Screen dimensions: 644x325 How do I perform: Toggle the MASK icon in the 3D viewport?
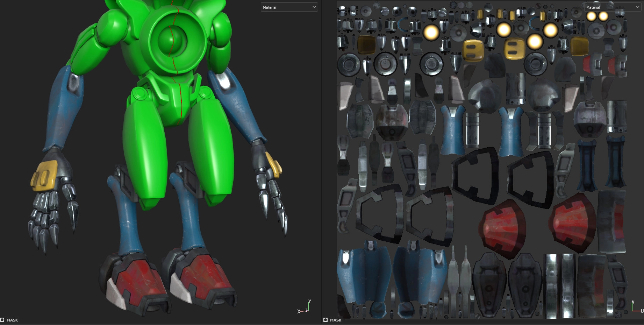pos(2,320)
